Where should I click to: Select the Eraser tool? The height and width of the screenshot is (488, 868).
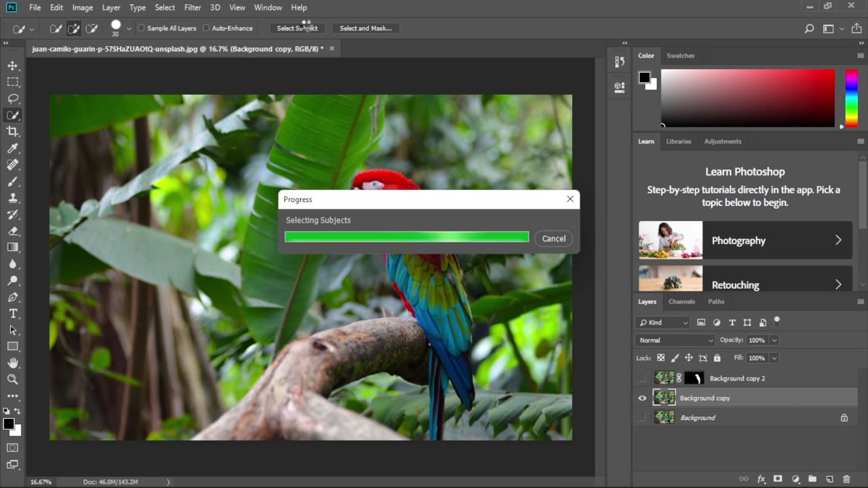tap(13, 231)
